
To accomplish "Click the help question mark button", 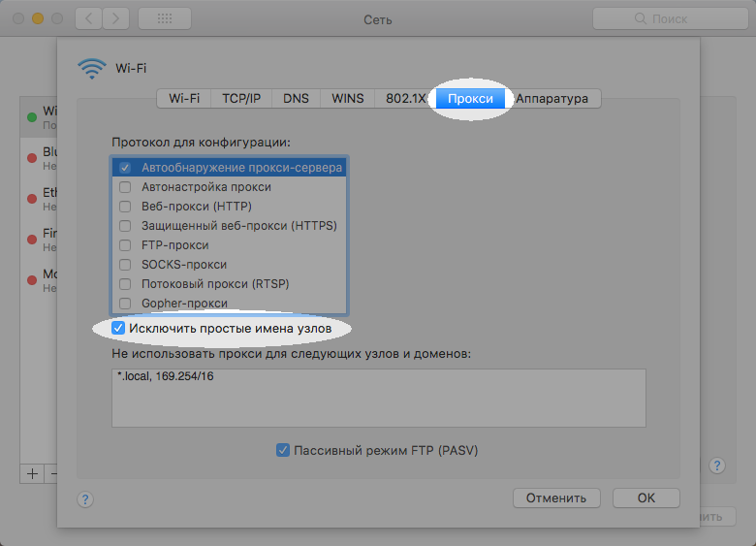I will [x=85, y=498].
